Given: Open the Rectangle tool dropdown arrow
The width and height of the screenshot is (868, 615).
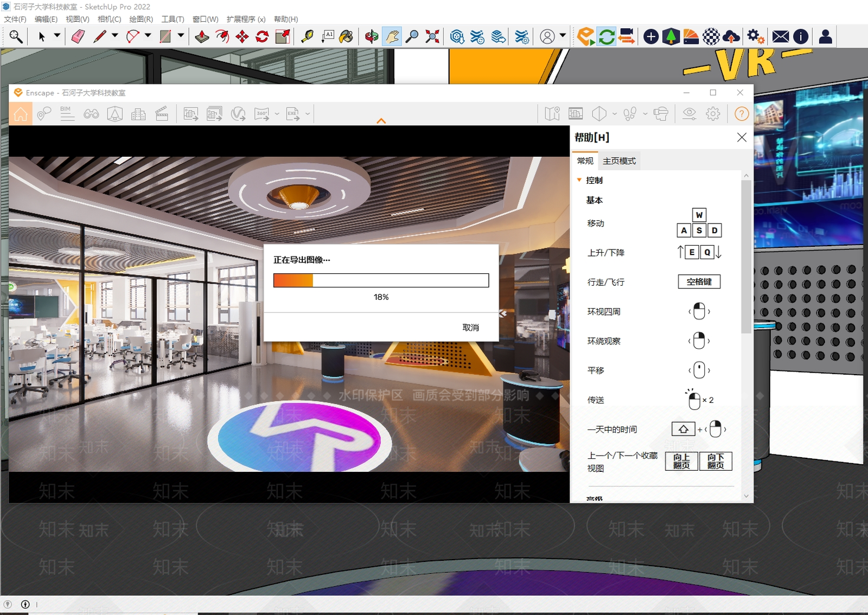Looking at the screenshot, I should (x=181, y=36).
